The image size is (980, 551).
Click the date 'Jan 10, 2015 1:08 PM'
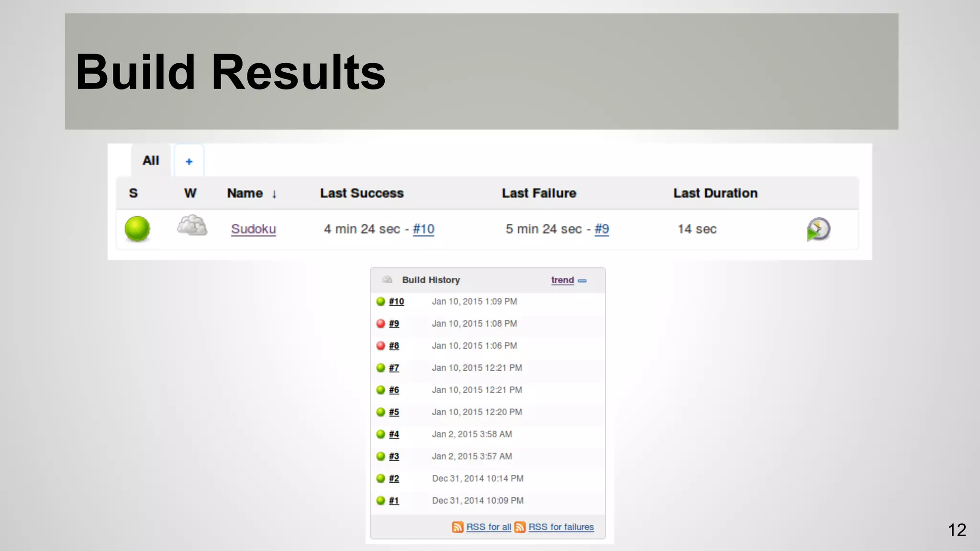tap(474, 323)
